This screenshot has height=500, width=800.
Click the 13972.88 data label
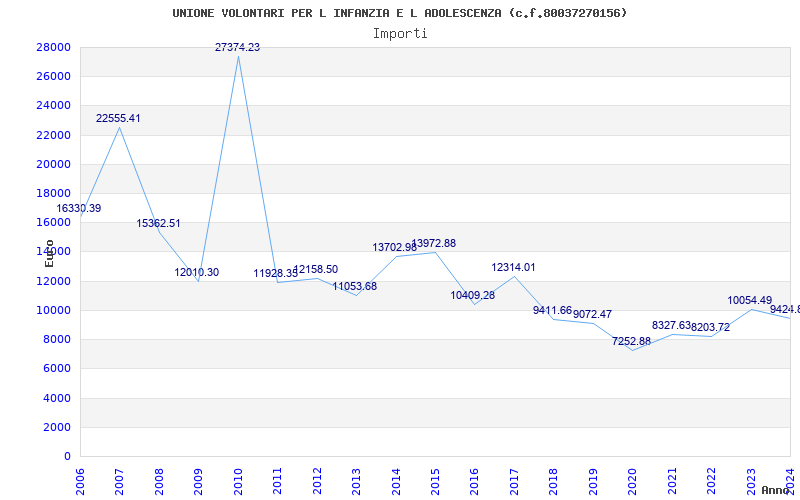click(x=435, y=243)
